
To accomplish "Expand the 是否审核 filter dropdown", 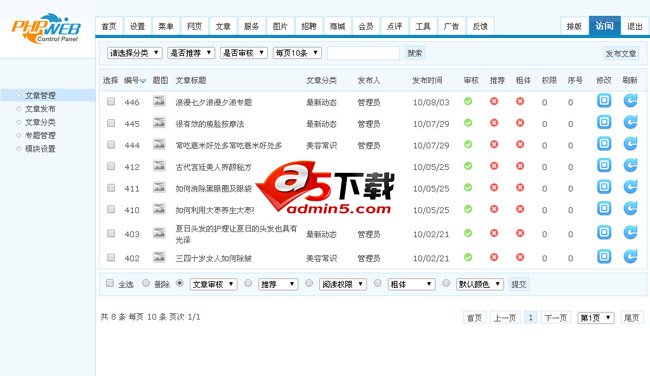I will [244, 53].
